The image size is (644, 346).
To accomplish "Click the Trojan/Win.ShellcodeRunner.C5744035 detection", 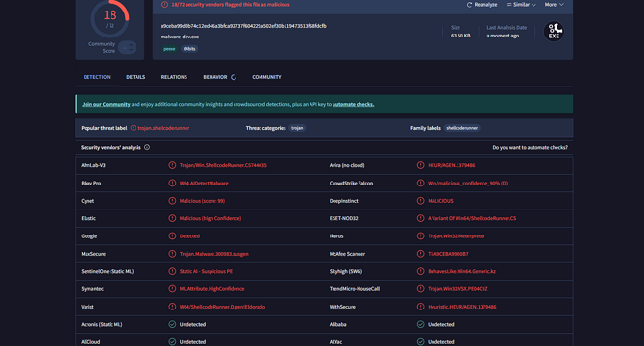I will [x=223, y=165].
